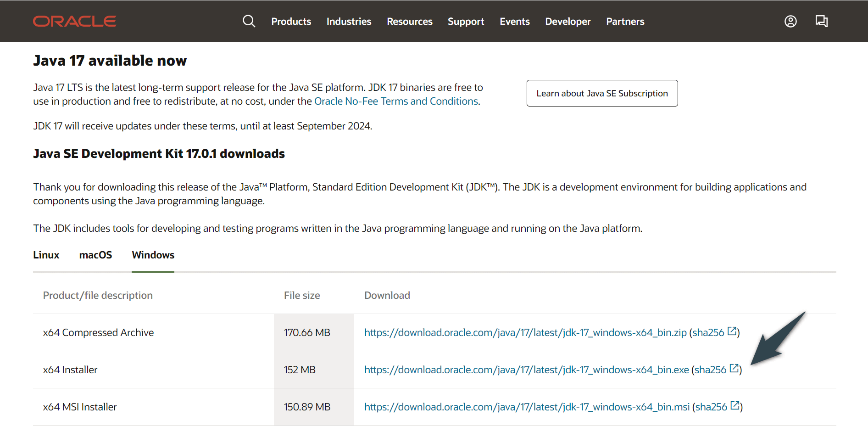Viewport: 868px width, 432px height.
Task: Open the chat contact icon
Action: click(821, 21)
